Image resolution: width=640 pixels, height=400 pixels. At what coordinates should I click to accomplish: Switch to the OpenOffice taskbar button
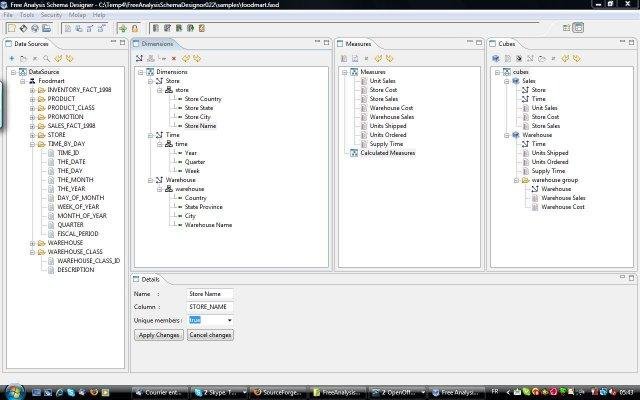tap(398, 392)
